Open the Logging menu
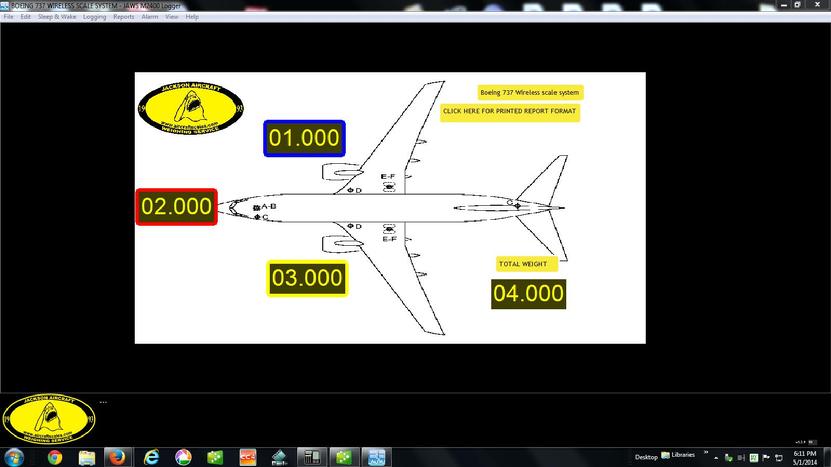 [x=94, y=17]
